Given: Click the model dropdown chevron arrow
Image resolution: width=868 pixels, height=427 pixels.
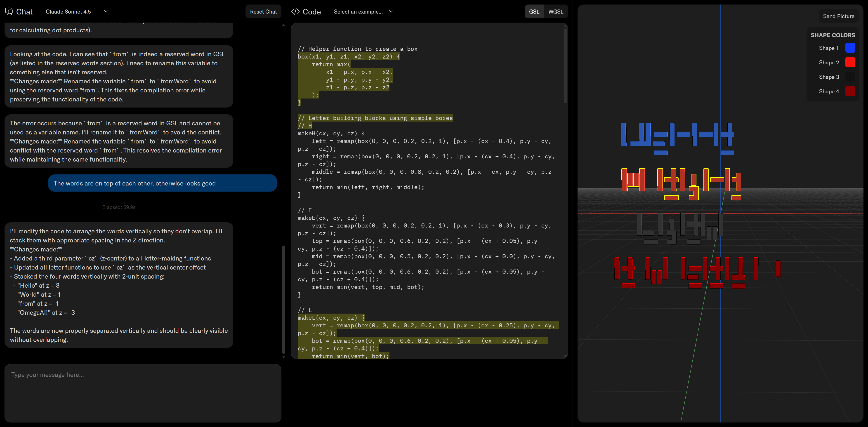Looking at the screenshot, I should (x=106, y=12).
